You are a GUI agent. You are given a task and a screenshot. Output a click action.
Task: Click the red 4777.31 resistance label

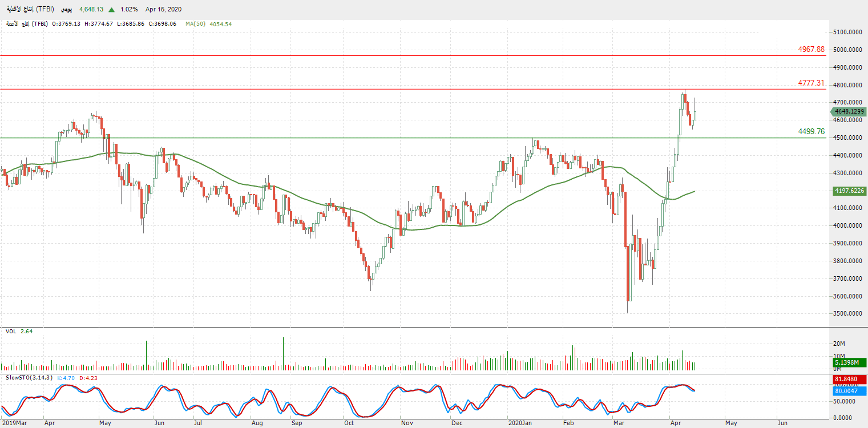click(812, 83)
